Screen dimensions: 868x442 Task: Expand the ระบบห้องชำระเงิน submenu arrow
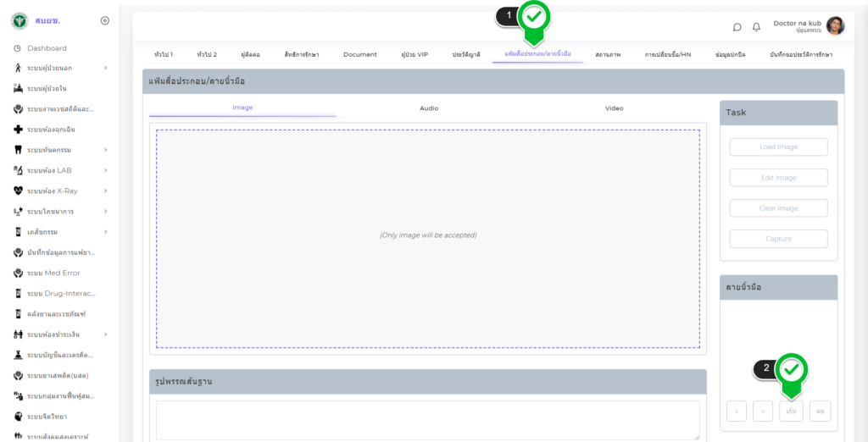pos(105,334)
